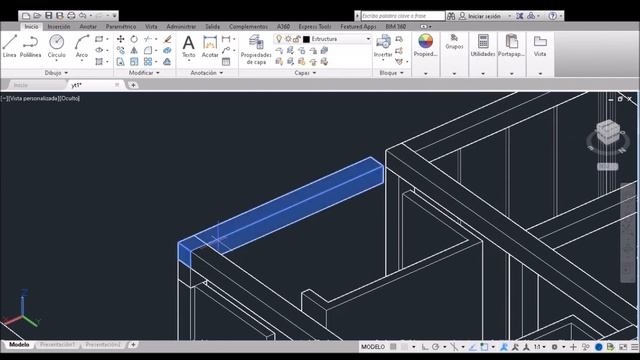The height and width of the screenshot is (360, 640).
Task: Toggle the layer on/off lightbulb icon
Action: pos(279,39)
